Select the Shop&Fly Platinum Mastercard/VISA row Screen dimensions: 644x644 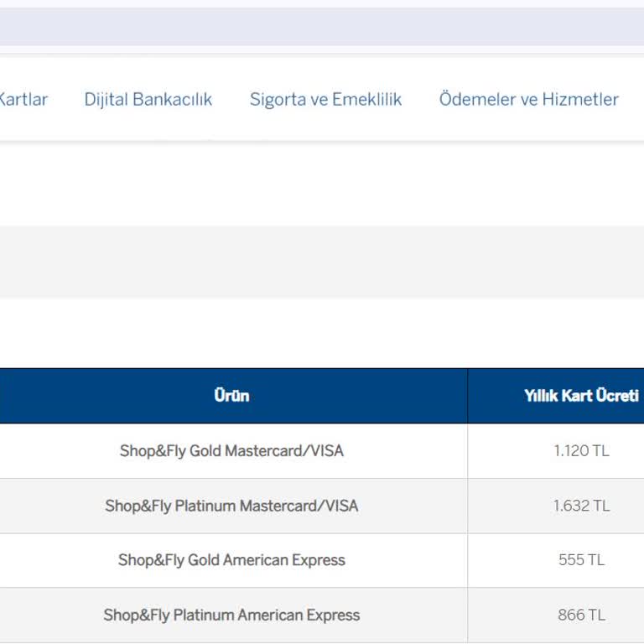(x=322, y=506)
